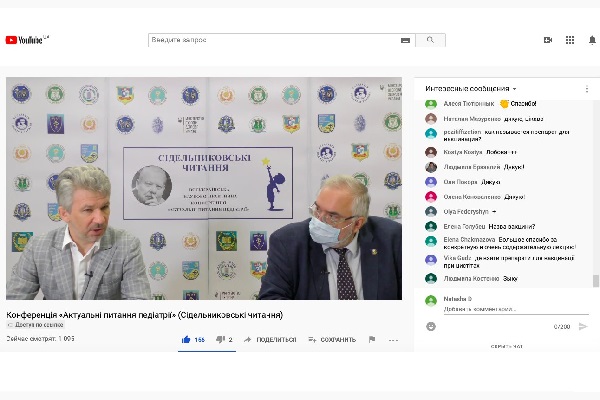Open the emoji picker in chat

click(x=431, y=327)
